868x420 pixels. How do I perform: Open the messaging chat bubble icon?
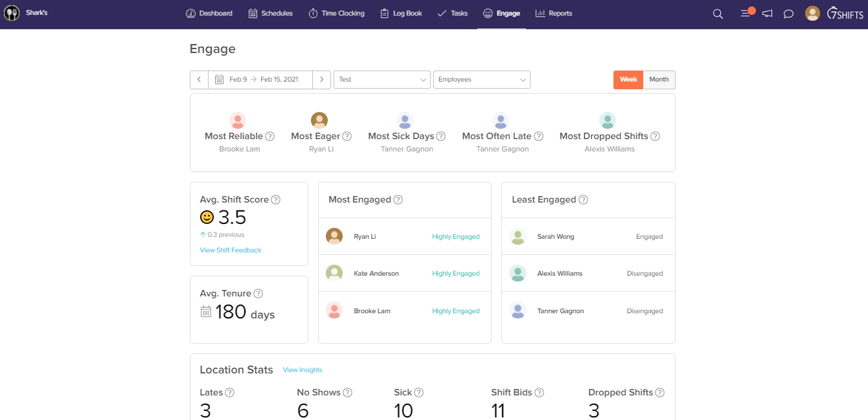tap(788, 14)
